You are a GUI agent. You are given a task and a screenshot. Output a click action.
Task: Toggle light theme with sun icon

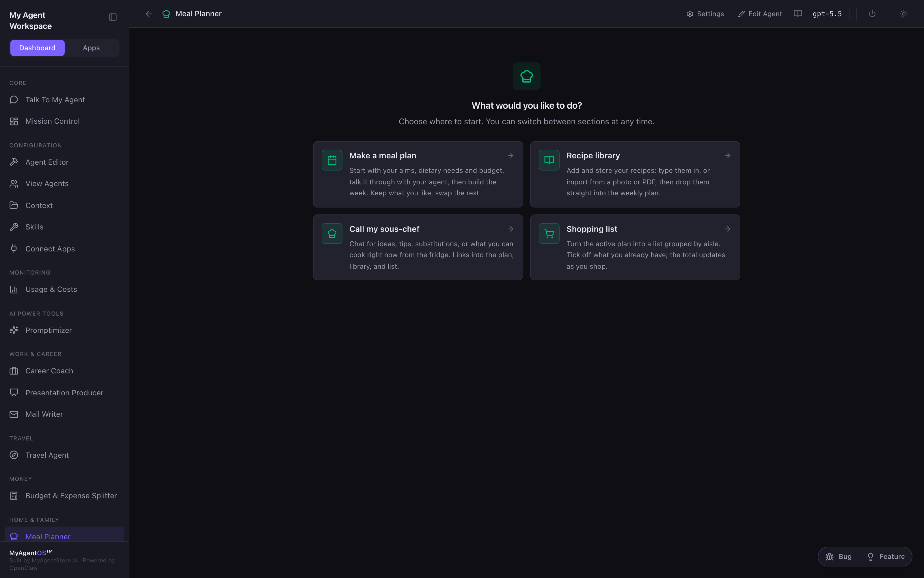pyautogui.click(x=903, y=14)
